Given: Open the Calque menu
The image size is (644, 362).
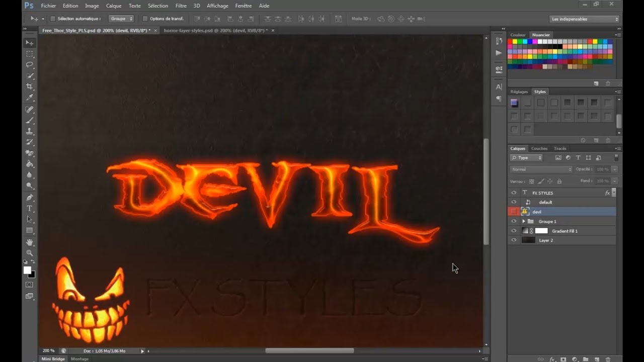Looking at the screenshot, I should coord(114,6).
